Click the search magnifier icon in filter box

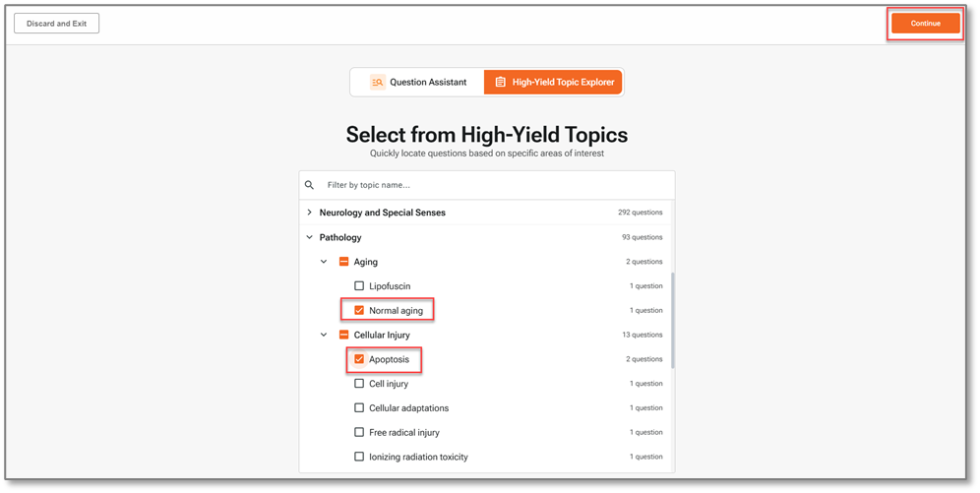pyautogui.click(x=310, y=185)
